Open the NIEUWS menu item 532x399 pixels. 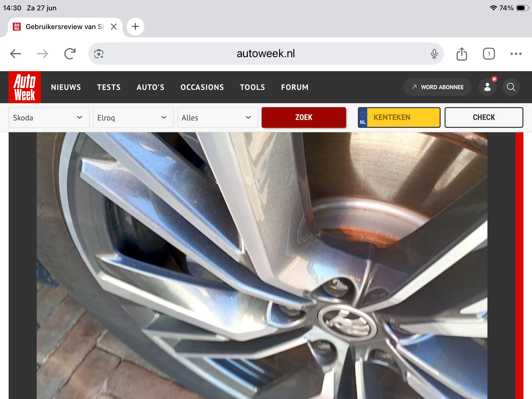[x=66, y=87]
